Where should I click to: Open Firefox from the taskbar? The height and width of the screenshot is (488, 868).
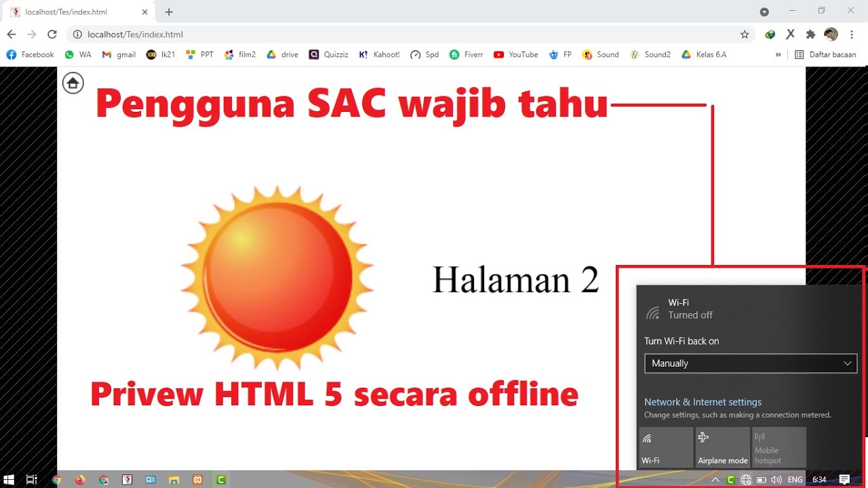[80, 480]
